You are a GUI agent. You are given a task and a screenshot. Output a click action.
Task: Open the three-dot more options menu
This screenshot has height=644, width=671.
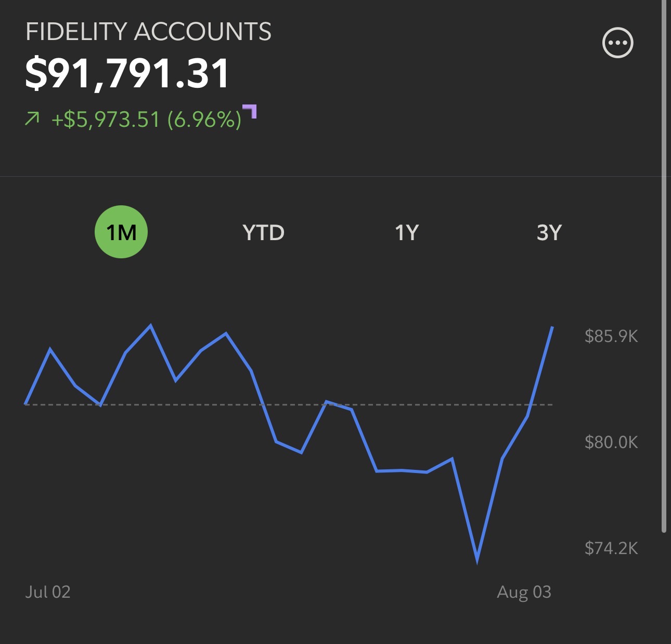(617, 43)
